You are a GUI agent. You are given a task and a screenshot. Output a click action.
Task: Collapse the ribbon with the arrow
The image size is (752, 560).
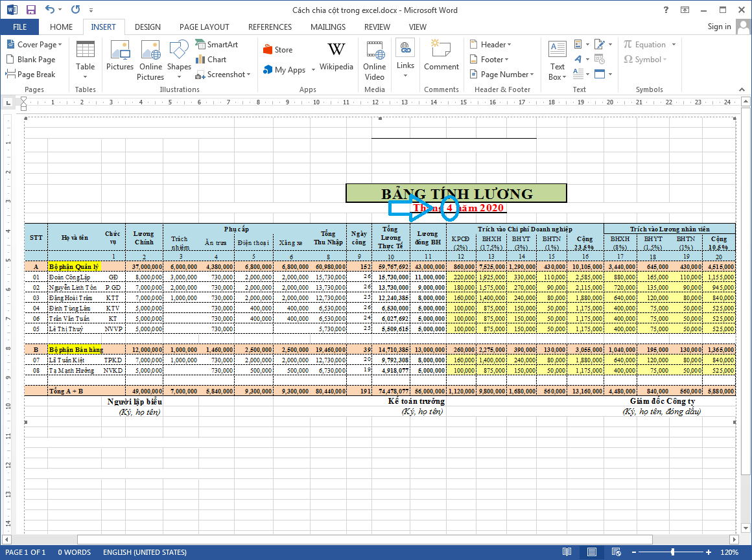coord(742,89)
